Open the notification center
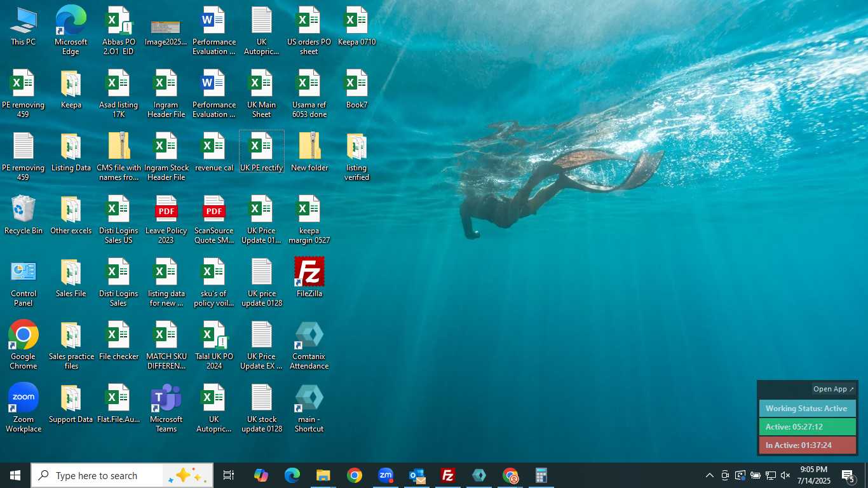 pos(848,475)
